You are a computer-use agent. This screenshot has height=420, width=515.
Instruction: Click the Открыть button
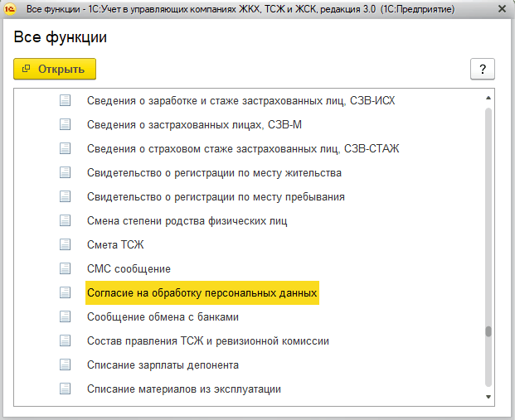point(55,69)
